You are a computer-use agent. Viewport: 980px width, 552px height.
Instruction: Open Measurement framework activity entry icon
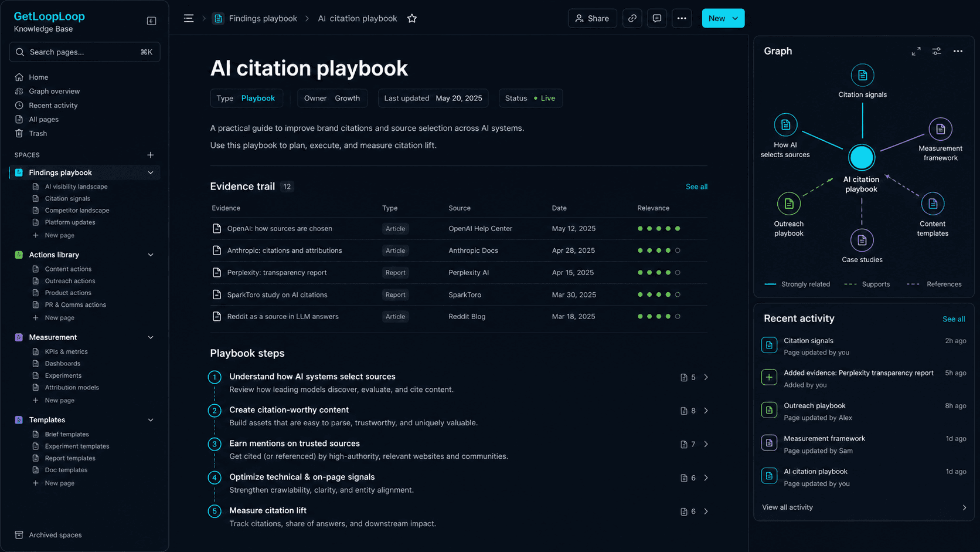[x=769, y=443]
